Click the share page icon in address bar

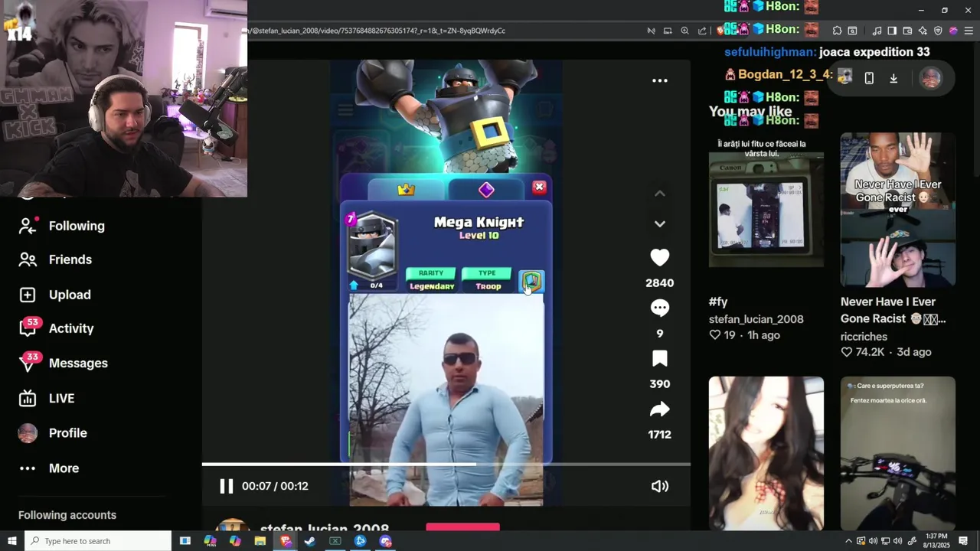coord(702,31)
